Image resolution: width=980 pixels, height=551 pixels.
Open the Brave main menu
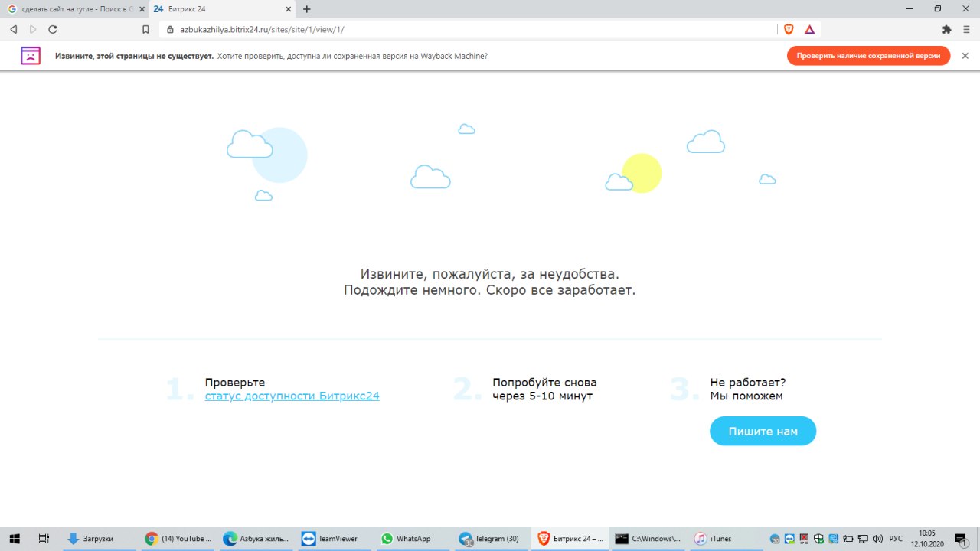tap(967, 29)
